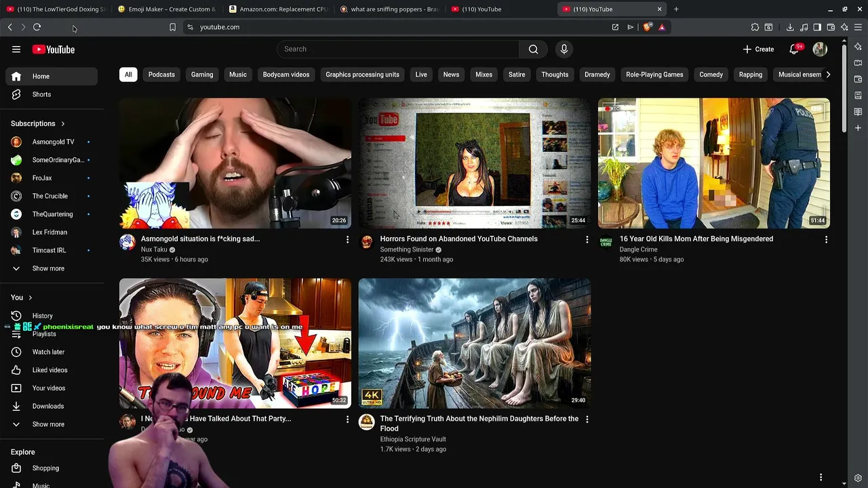The height and width of the screenshot is (488, 868).
Task: Open Brave Wallet from the toolbar
Action: pos(831,27)
